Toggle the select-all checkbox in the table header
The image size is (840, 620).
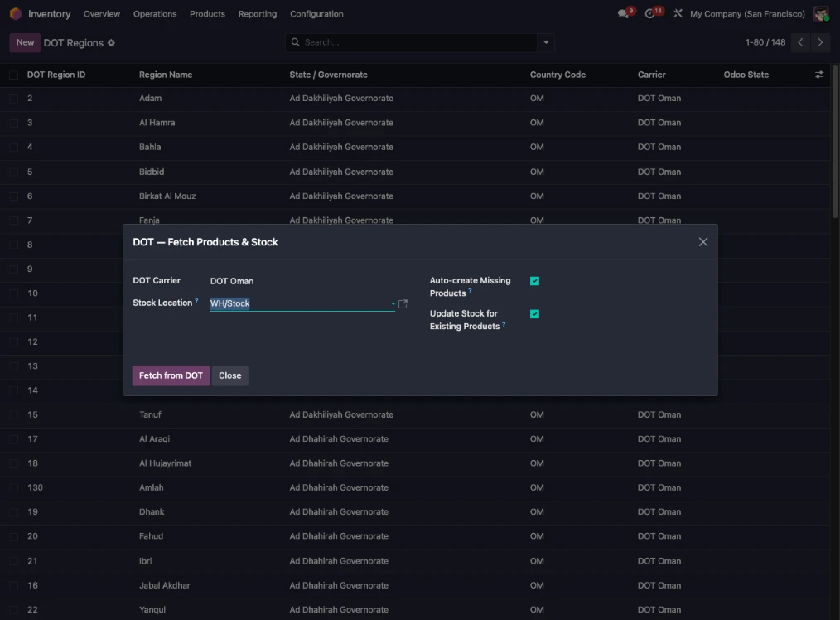pos(13,74)
